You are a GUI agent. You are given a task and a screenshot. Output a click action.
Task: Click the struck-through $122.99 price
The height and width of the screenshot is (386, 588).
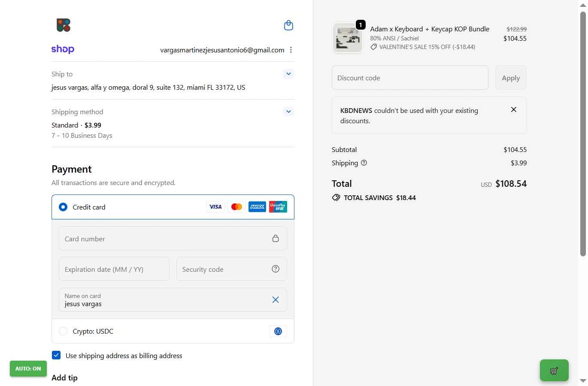pos(516,29)
